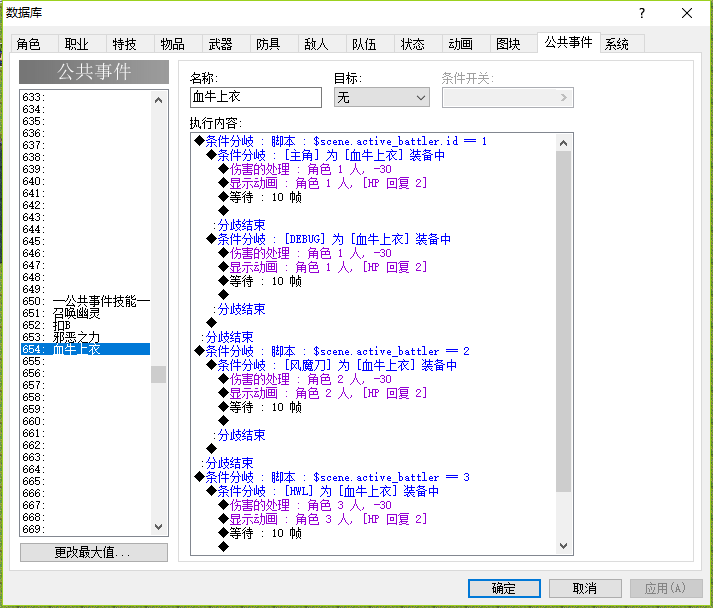Viewport: 713px width, 608px height.
Task: Click up arrow of event list scrollbar
Action: pos(158,100)
